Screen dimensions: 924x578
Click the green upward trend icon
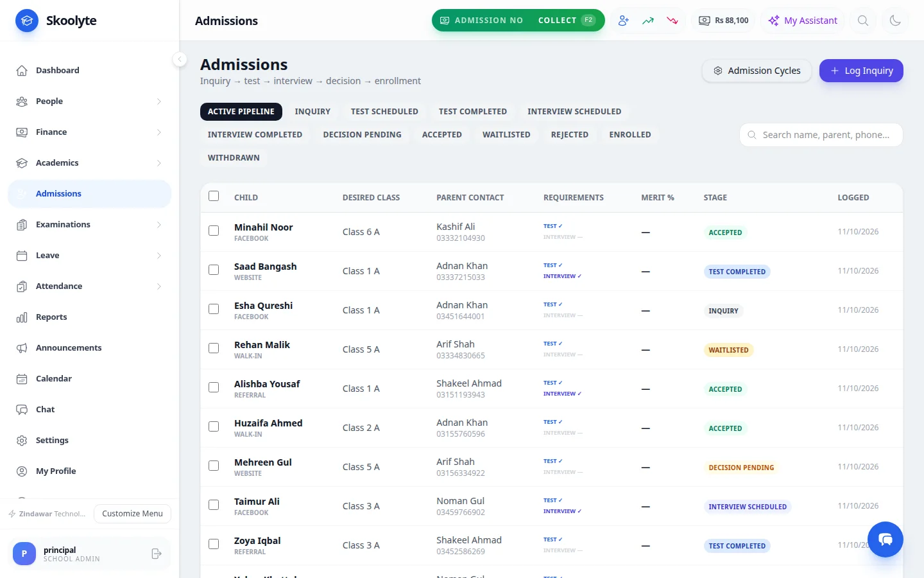[648, 21]
